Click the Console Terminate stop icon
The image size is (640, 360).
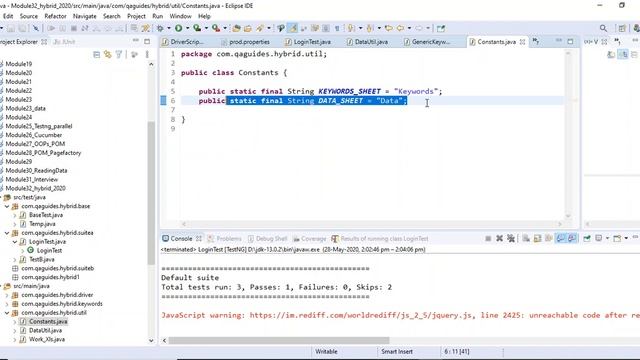[488, 238]
